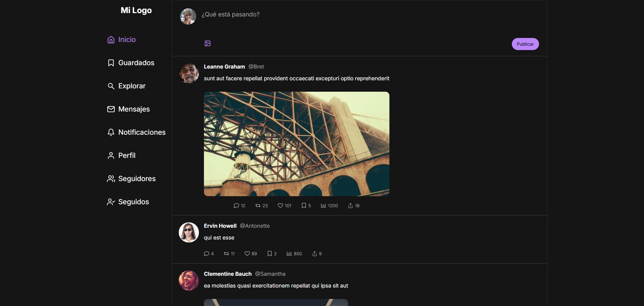Attach an image using the picture icon
644x306 pixels.
tap(208, 43)
